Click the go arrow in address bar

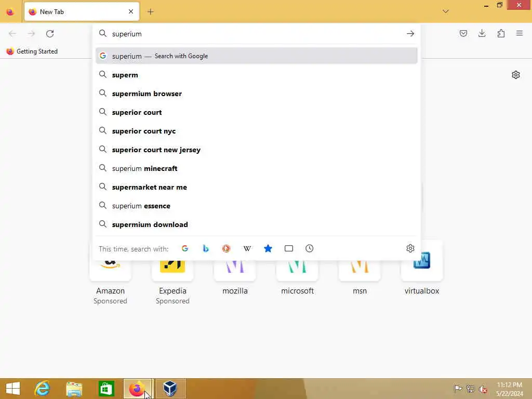click(410, 34)
